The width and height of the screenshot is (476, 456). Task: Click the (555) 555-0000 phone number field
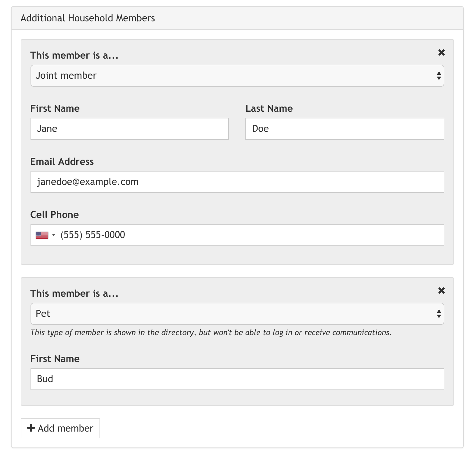(250, 235)
